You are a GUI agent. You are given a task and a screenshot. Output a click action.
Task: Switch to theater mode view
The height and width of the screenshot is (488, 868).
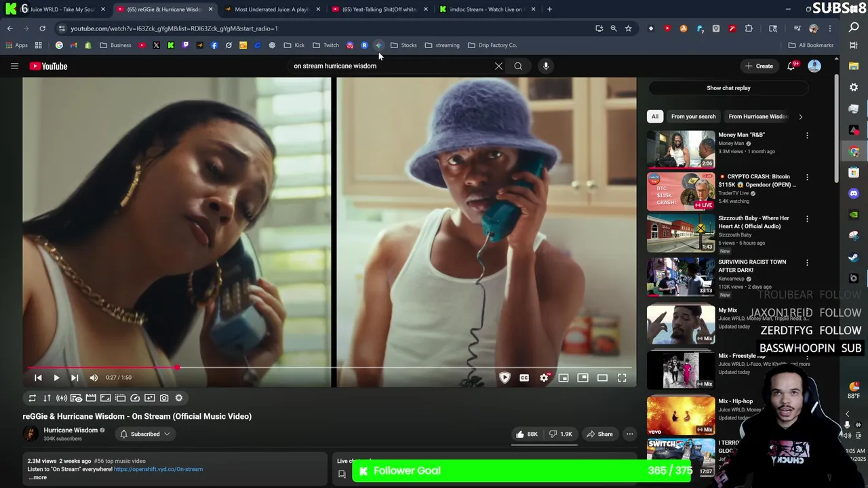(602, 378)
